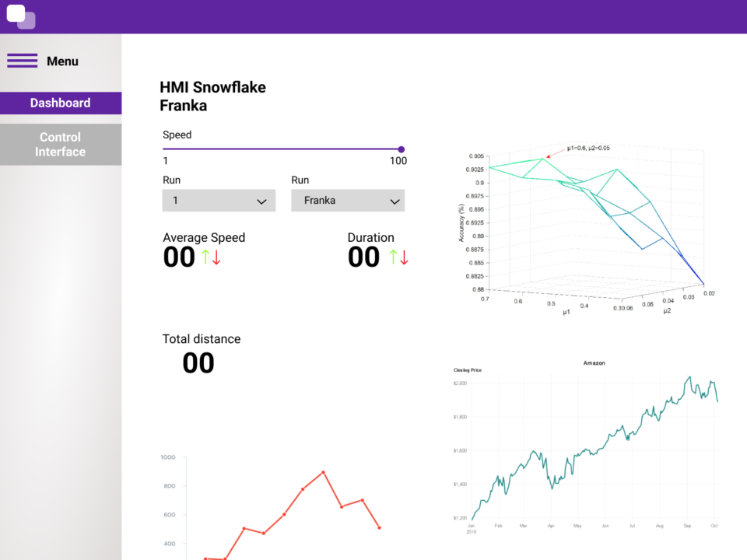Click the Speed label above the slider
The width and height of the screenshot is (747, 560).
(177, 135)
